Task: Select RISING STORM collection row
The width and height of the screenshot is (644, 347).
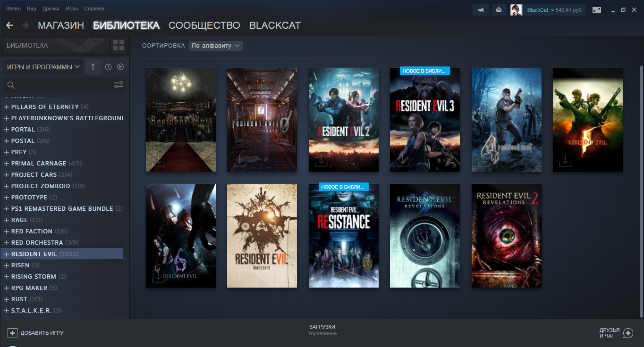Action: pos(62,276)
